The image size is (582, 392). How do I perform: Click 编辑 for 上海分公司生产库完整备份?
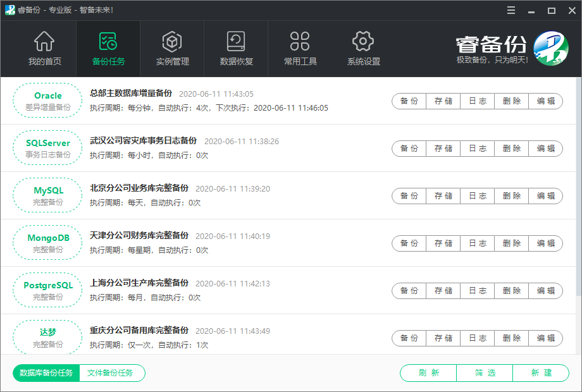(545, 291)
